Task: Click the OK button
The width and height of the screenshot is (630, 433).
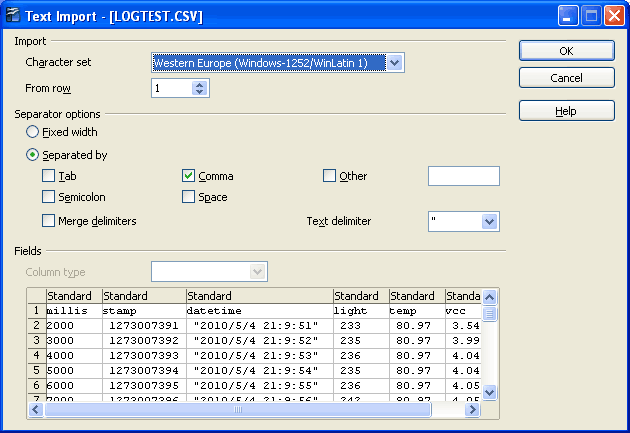Action: point(566,50)
